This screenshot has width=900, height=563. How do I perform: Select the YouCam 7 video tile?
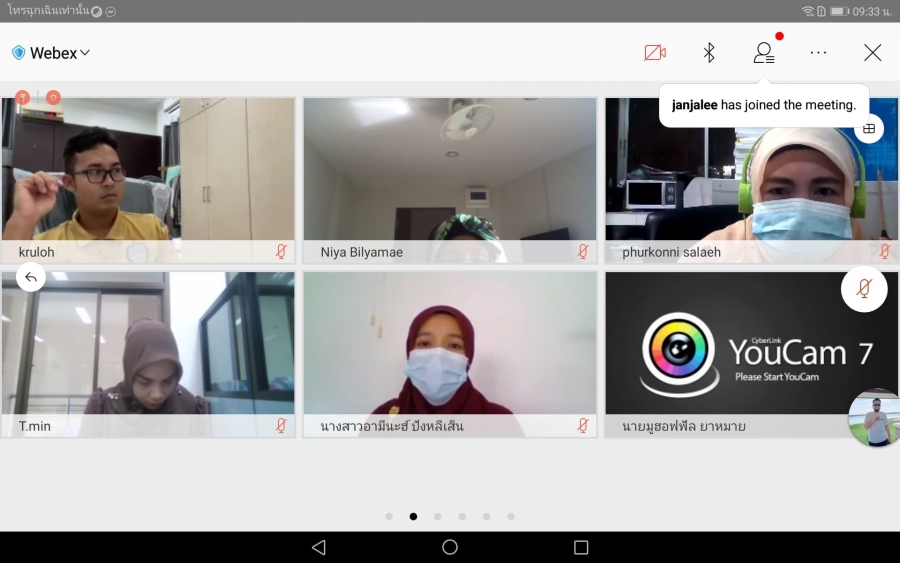(740, 350)
